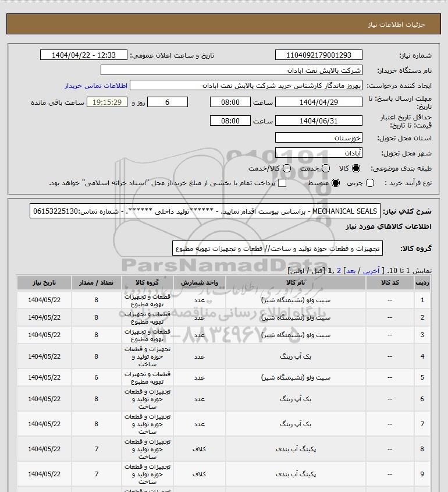
Task: Select the کالا radio button
Action: coord(356,168)
